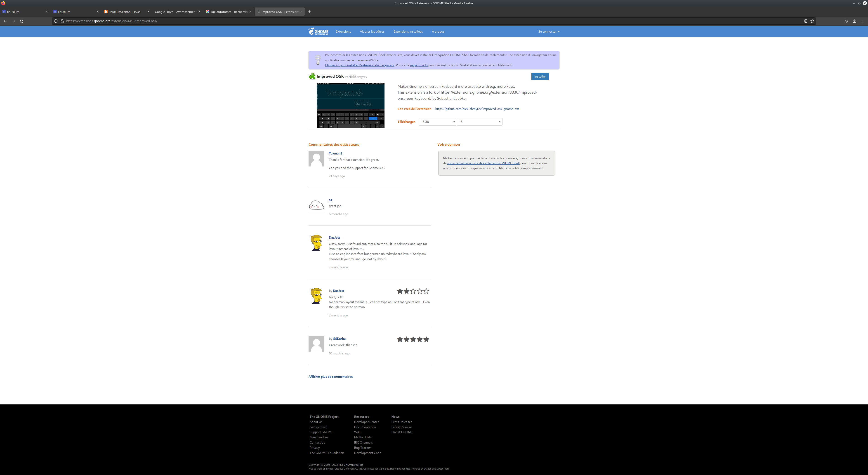Expand the Se connecter dropdown
Image resolution: width=868 pixels, height=475 pixels.
549,31
